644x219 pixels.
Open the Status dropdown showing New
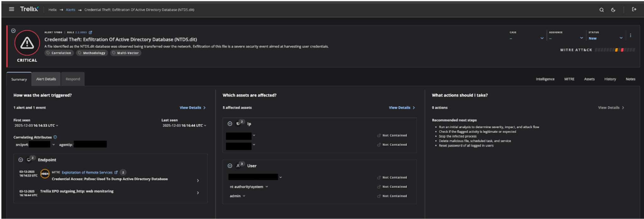point(605,38)
